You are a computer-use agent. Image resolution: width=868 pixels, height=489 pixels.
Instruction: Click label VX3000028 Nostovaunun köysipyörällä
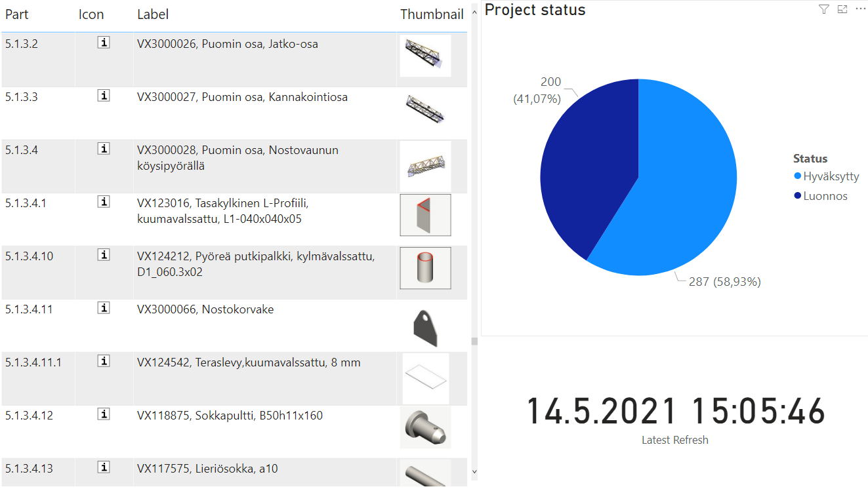[238, 158]
